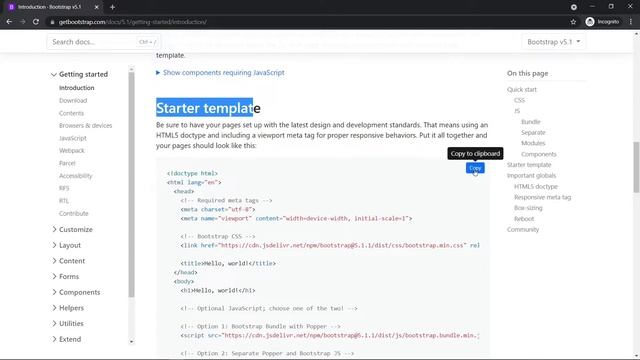Expand the Forms section
The width and height of the screenshot is (640, 360).
[65, 276]
